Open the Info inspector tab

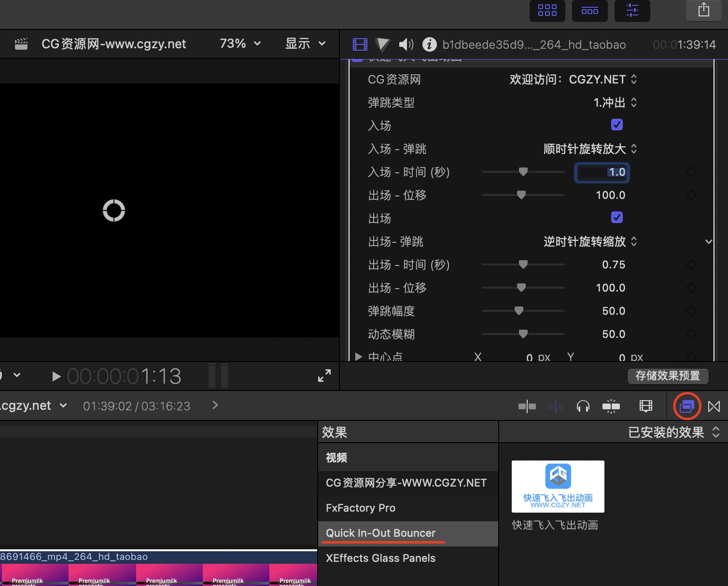click(x=429, y=44)
